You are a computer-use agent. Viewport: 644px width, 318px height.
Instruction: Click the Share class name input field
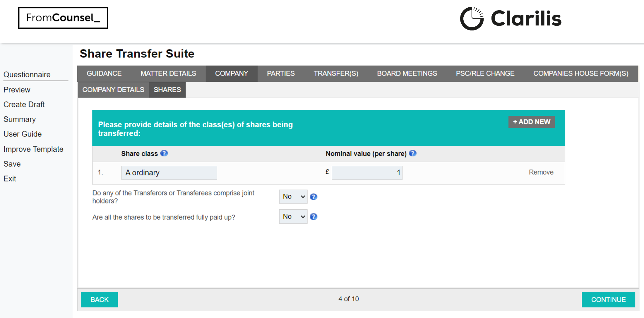click(169, 172)
